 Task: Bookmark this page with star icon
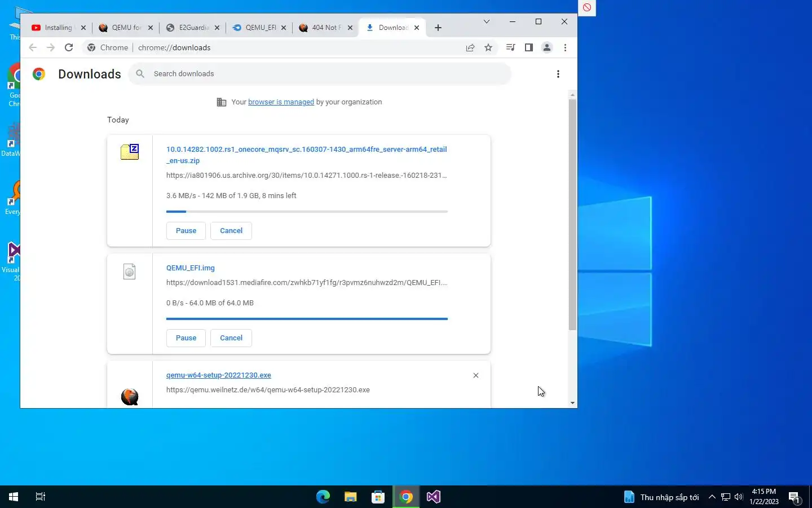pos(488,47)
